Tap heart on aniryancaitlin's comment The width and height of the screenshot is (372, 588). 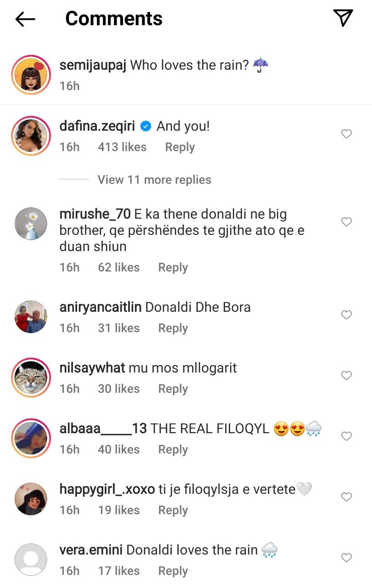346,315
